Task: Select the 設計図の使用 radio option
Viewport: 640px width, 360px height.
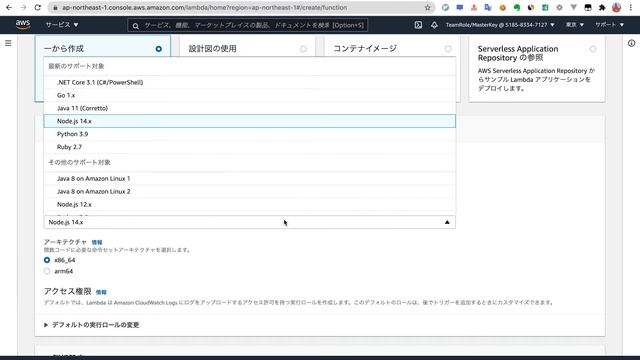Action: coord(303,49)
